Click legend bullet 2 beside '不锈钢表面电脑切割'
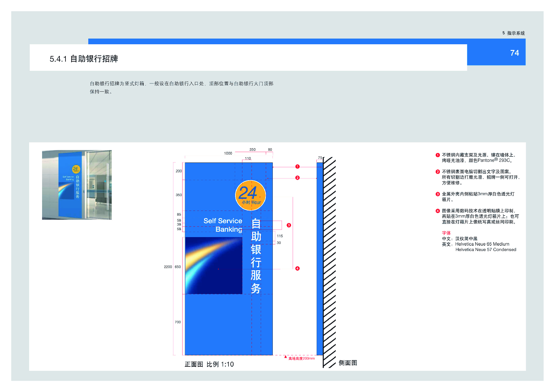 [x=438, y=172]
